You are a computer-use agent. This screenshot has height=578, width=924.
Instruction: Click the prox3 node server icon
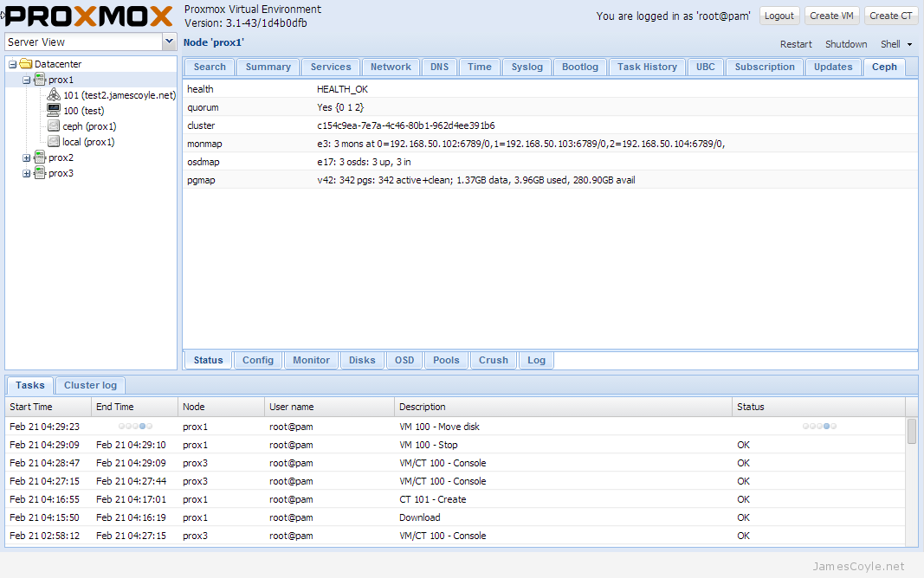[40, 173]
